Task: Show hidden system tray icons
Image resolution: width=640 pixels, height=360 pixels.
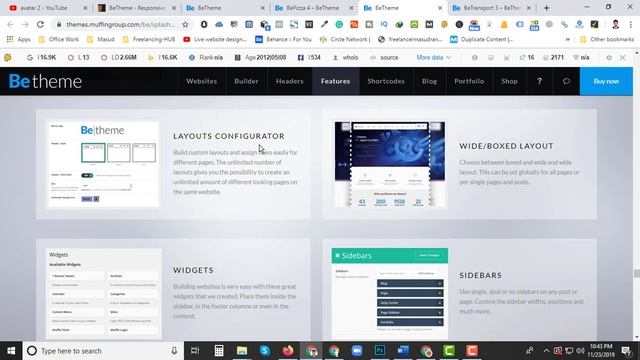Action: click(x=546, y=351)
